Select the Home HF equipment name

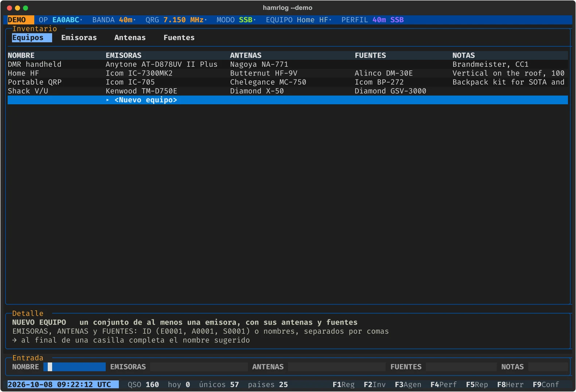[x=23, y=73]
